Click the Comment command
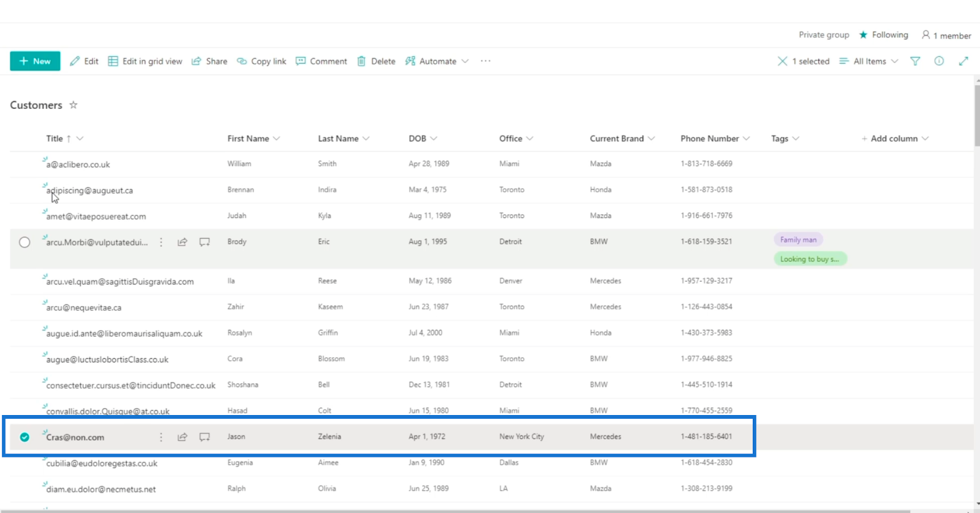The height and width of the screenshot is (513, 980). [322, 61]
